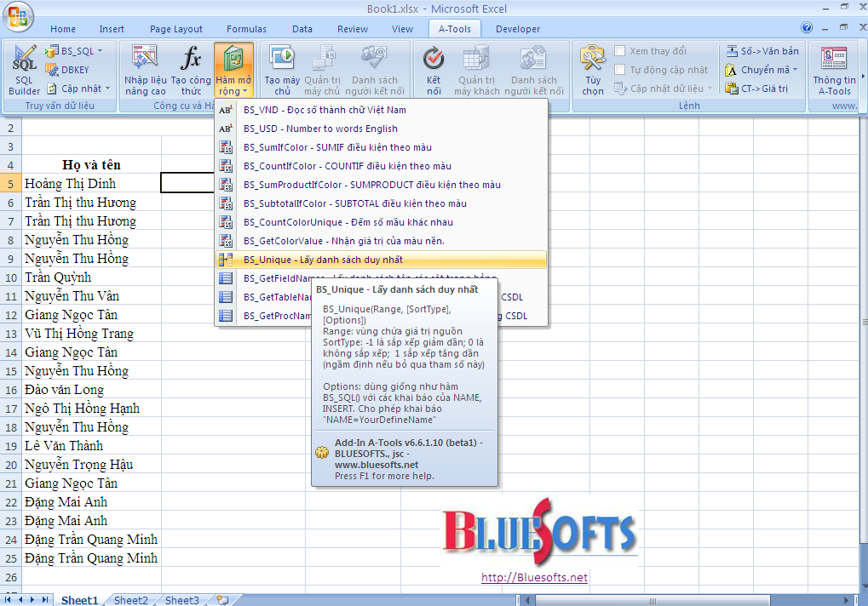The height and width of the screenshot is (606, 868).
Task: Choose BS_SumProductIfColor menu entry
Action: point(381,185)
